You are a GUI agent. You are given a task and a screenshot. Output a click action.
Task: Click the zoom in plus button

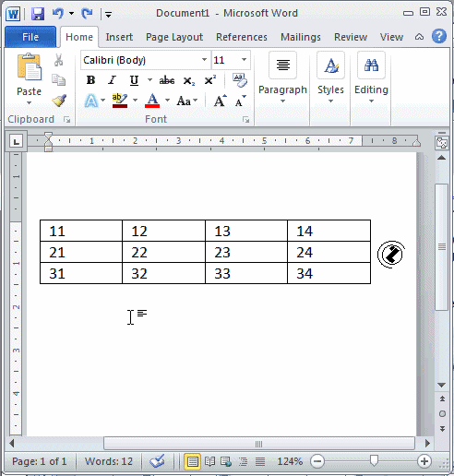point(424,461)
